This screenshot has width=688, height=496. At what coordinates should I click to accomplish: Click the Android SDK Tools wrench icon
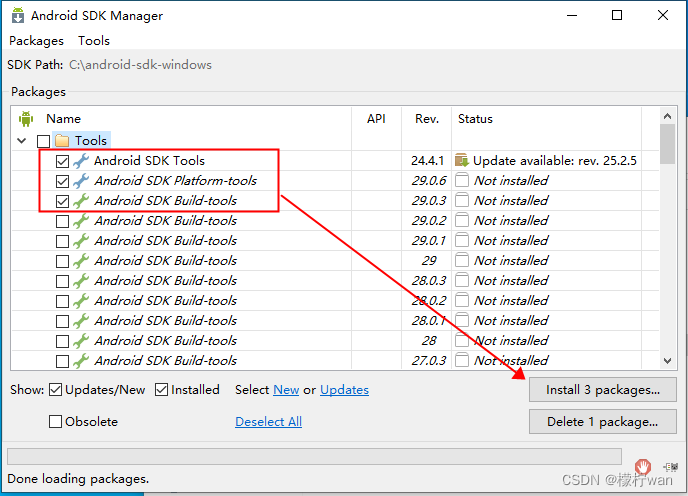81,161
